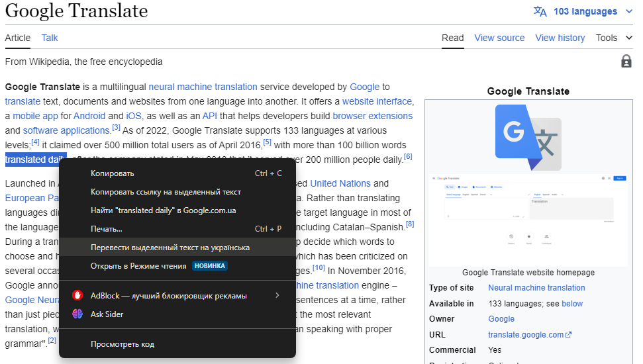Click the Google Translate logo image

(528, 137)
